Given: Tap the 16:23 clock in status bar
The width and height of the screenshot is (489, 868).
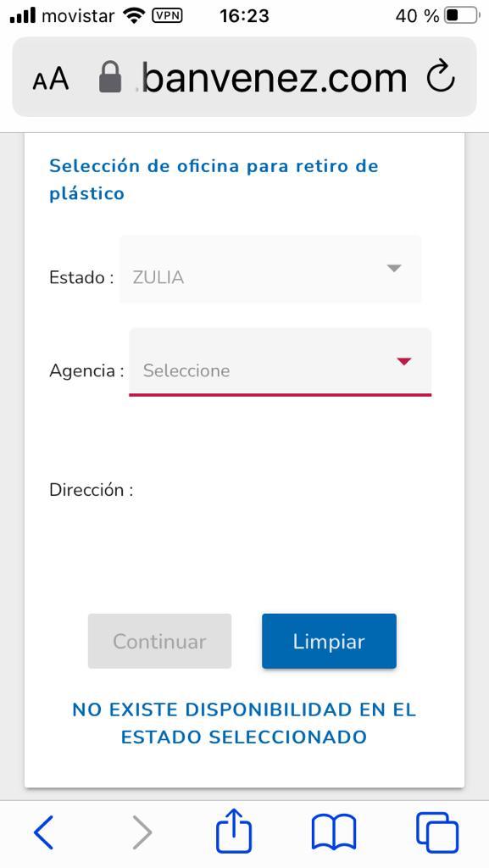Looking at the screenshot, I should [244, 15].
